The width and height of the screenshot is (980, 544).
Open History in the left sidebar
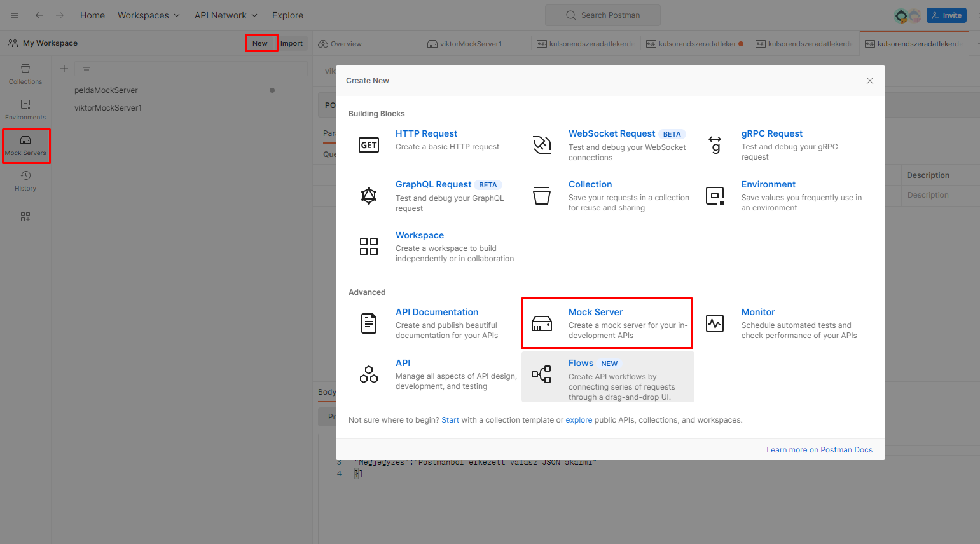[25, 181]
